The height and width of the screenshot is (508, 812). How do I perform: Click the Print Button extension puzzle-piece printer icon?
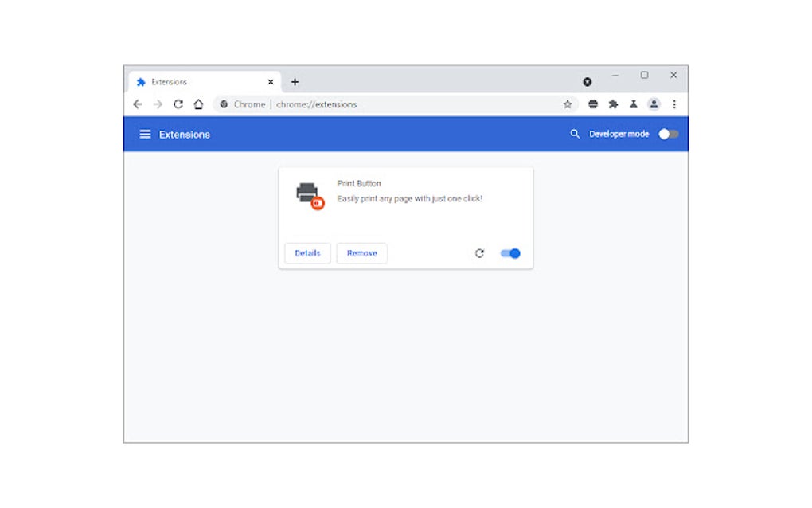pos(308,193)
